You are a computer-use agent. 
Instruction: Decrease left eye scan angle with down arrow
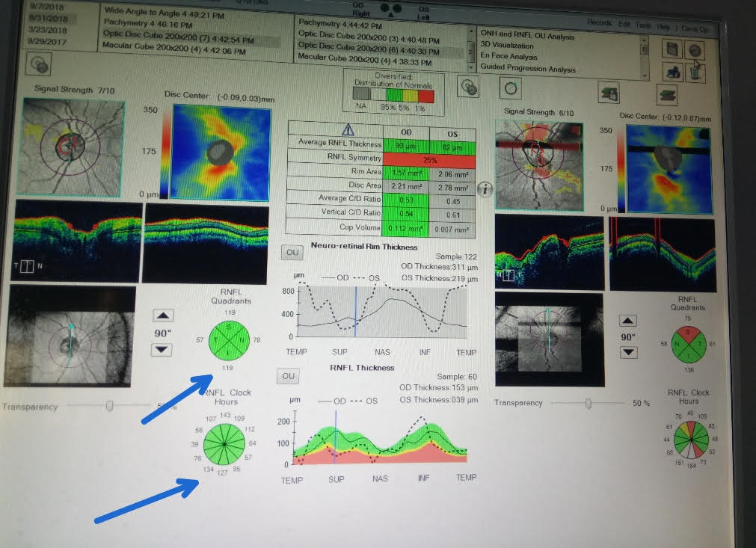[x=163, y=349]
